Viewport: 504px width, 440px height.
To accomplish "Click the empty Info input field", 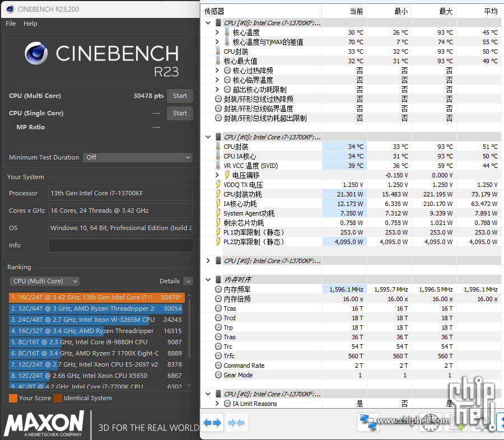I will [121, 245].
